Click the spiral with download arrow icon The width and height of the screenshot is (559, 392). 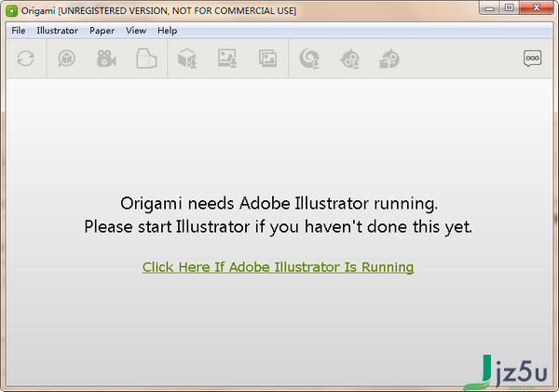click(309, 59)
